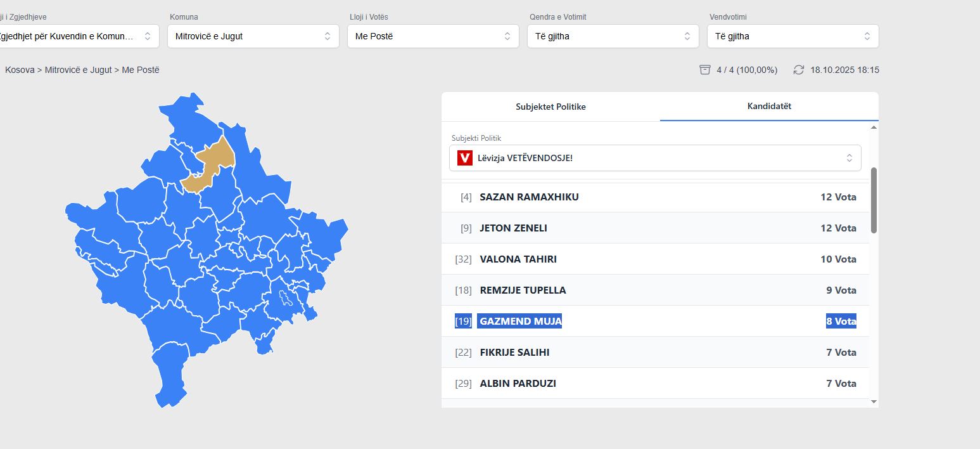The image size is (980, 449).
Task: Select candidate SAZAN RAMAXHIKU row
Action: [x=655, y=197]
